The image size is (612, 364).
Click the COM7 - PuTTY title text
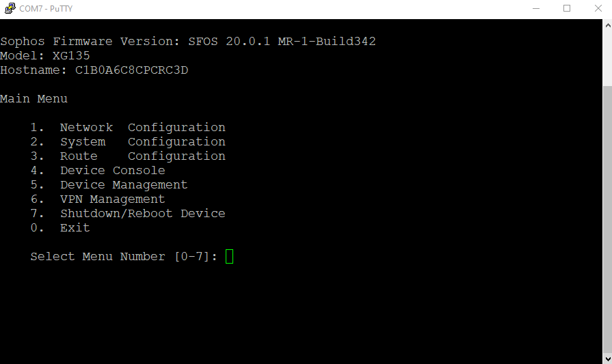46,9
